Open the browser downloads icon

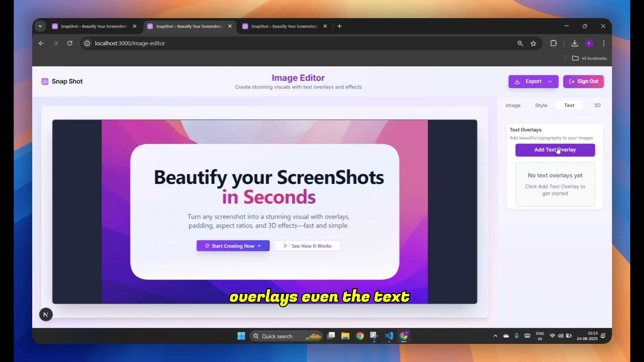coord(575,43)
